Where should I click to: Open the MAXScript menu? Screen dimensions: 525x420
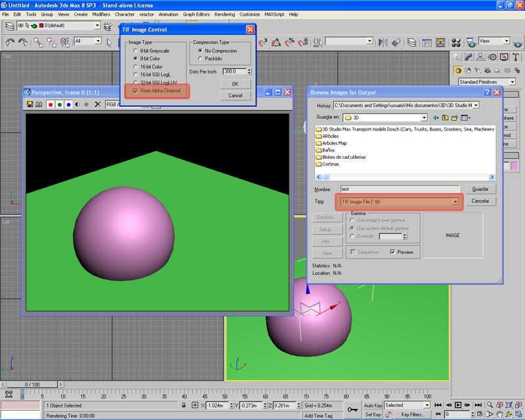click(274, 14)
